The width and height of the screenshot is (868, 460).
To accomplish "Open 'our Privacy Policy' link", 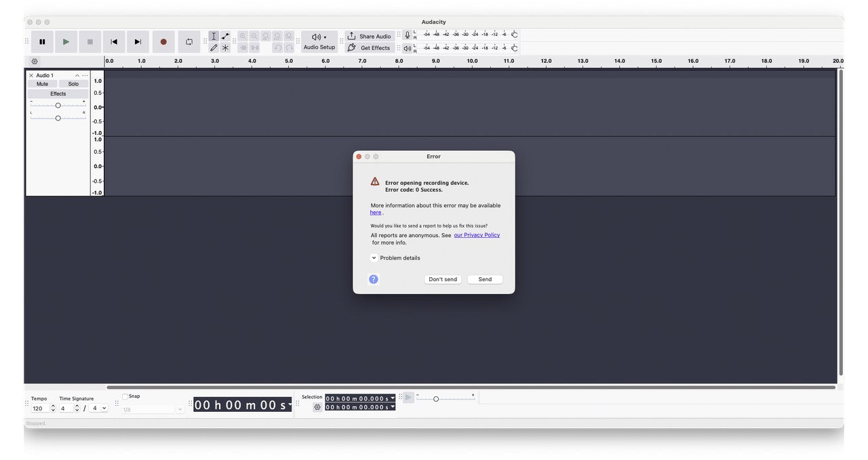I will [477, 235].
